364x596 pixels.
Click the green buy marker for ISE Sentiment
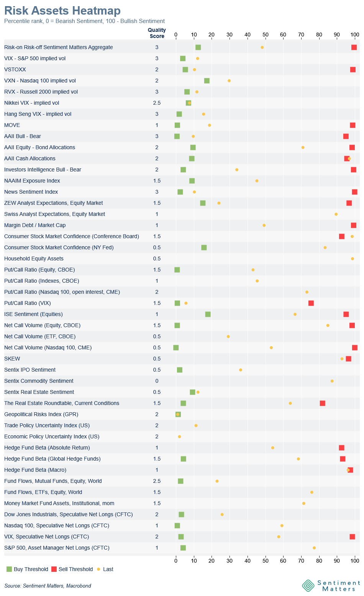pos(208,314)
